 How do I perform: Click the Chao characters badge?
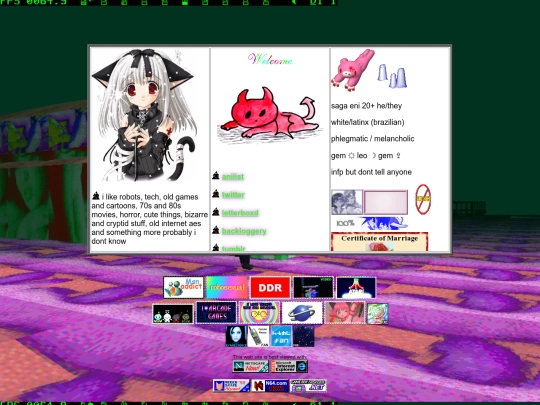(173, 313)
